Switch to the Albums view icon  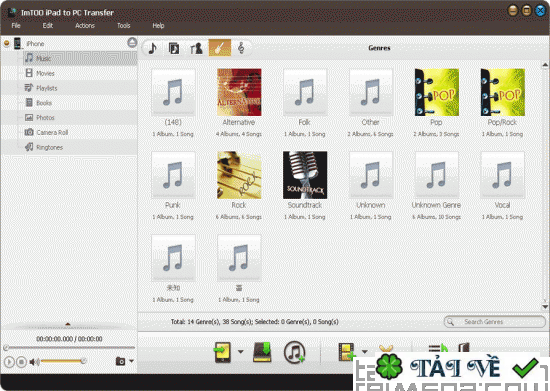pyautogui.click(x=174, y=48)
